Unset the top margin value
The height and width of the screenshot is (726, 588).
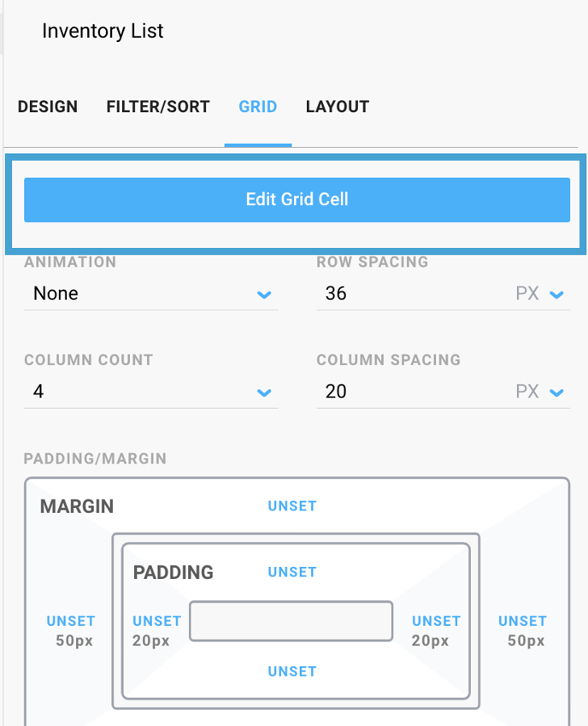click(291, 506)
